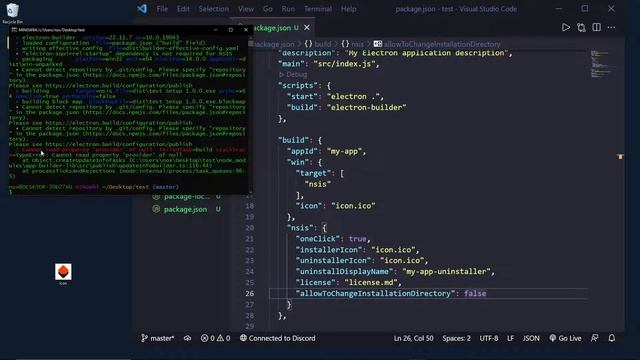Click the "uninstallerIcon" key
This screenshot has width=640, height=360.
(x=333, y=260)
